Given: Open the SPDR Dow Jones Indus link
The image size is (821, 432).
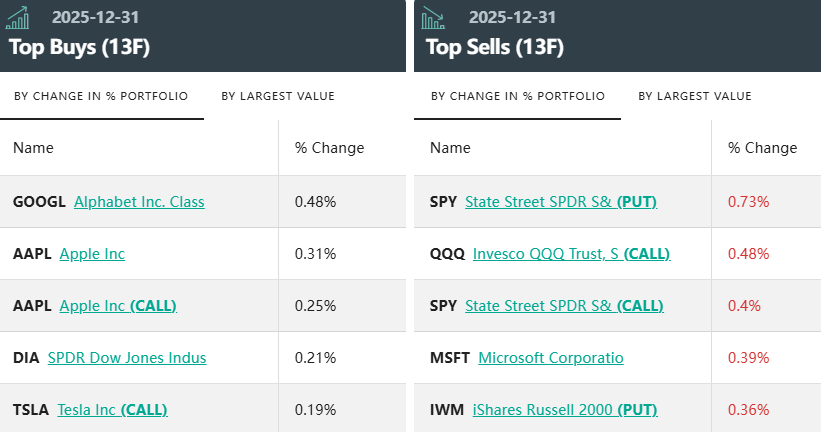Looking at the screenshot, I should [x=127, y=358].
